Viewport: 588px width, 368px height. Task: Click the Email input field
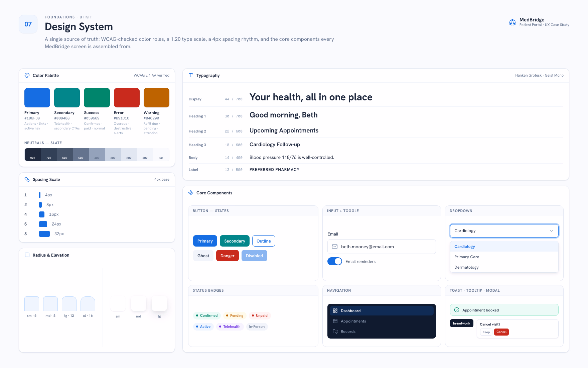coord(382,247)
